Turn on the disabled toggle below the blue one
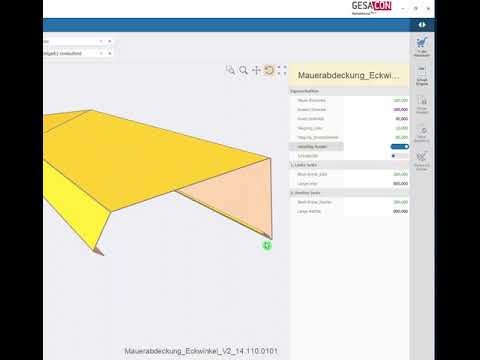The image size is (480, 360). (x=400, y=156)
